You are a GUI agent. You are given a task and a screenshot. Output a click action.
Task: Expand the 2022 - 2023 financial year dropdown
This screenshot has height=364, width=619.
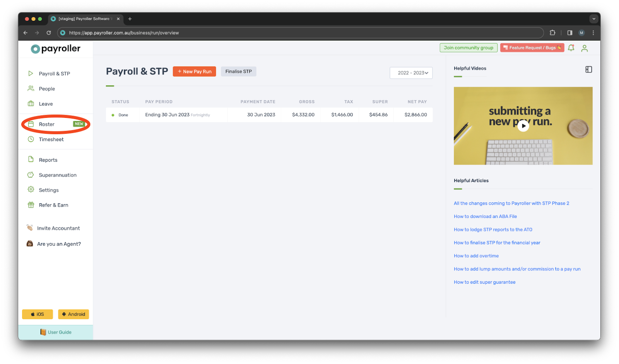pos(411,73)
